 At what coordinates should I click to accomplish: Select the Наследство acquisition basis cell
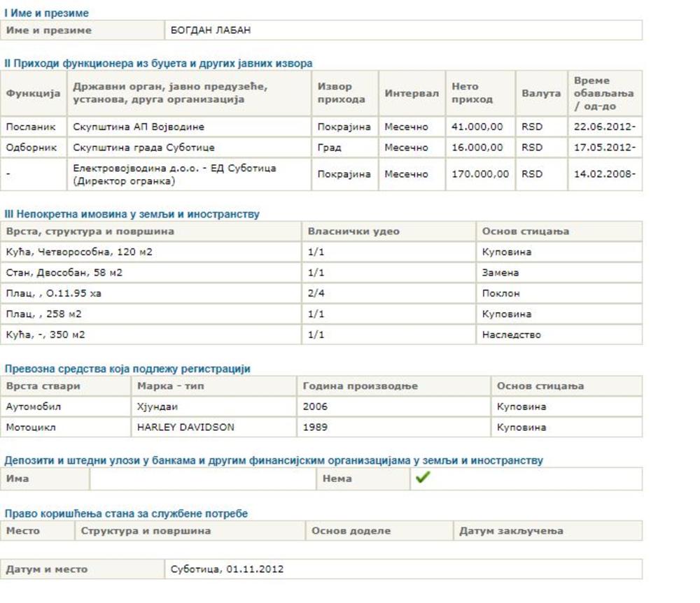pyautogui.click(x=511, y=335)
